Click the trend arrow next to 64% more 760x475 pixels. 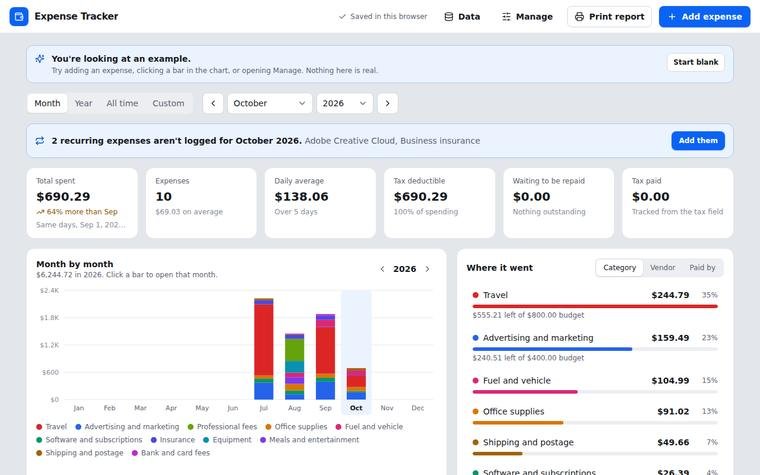[x=40, y=212]
